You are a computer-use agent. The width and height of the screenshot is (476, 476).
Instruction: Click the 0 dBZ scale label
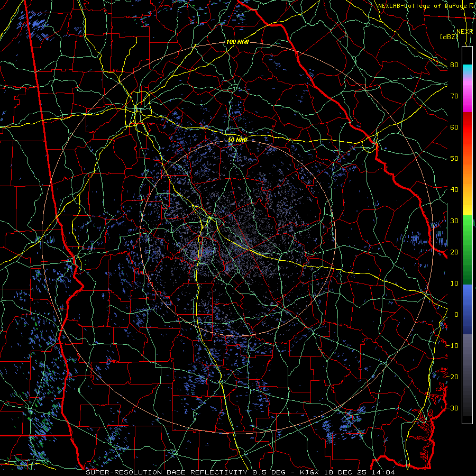click(456, 315)
